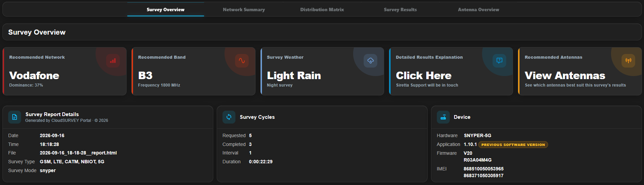Click the Frequency 1800 MHz text
644x185 pixels.
tap(159, 85)
